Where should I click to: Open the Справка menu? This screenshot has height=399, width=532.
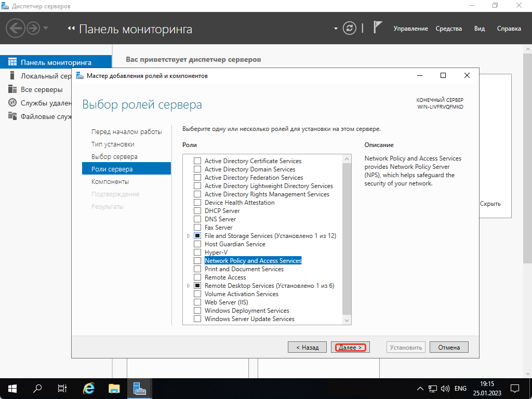click(509, 29)
